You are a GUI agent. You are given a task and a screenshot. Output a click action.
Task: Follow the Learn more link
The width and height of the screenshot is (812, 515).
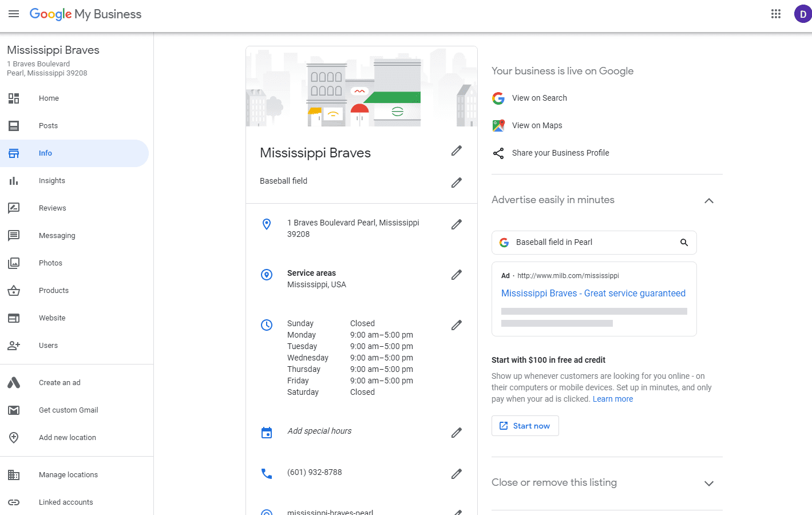pos(613,399)
